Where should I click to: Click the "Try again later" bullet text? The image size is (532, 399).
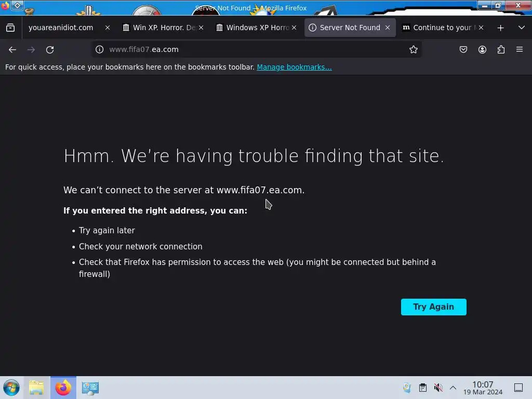(107, 230)
